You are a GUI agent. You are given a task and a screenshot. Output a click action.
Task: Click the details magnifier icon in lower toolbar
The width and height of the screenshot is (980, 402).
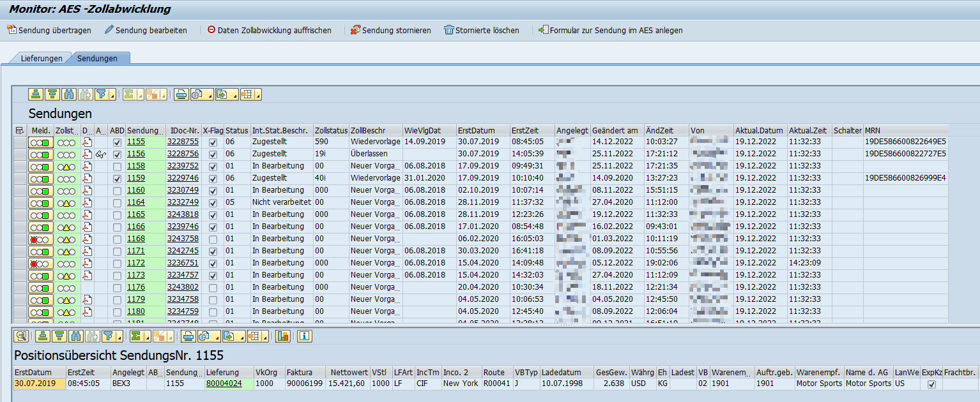click(x=21, y=336)
